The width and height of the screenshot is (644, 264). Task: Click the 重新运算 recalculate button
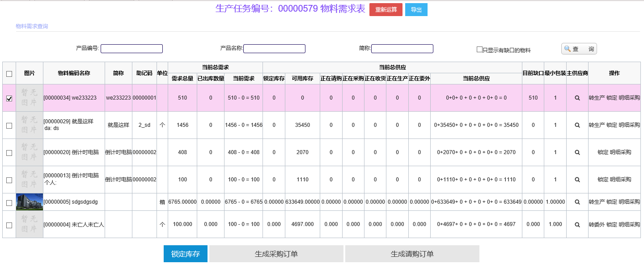(x=386, y=10)
